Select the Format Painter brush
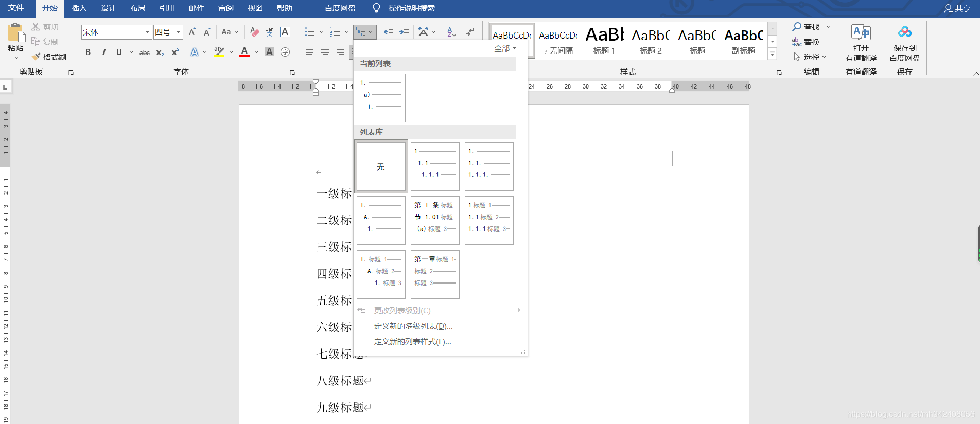 36,57
